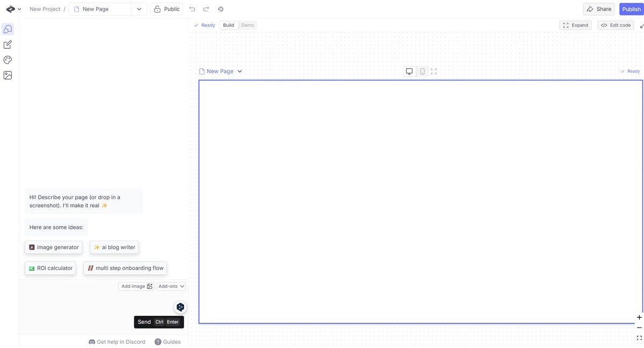This screenshot has height=348, width=644.
Task: Choose the multi step onboarding flow idea
Action: coord(126,268)
